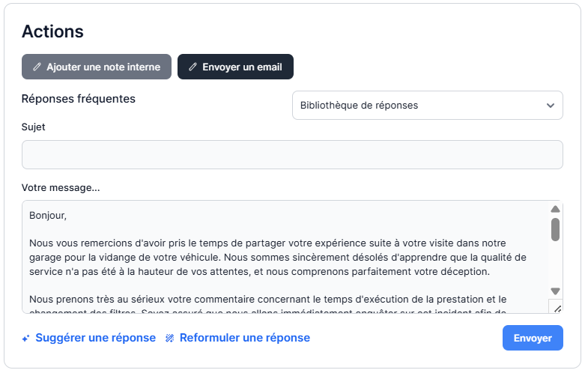This screenshot has width=588, height=373.
Task: Click the sparkle icon beside "Suggérer une réponse"
Action: point(25,339)
